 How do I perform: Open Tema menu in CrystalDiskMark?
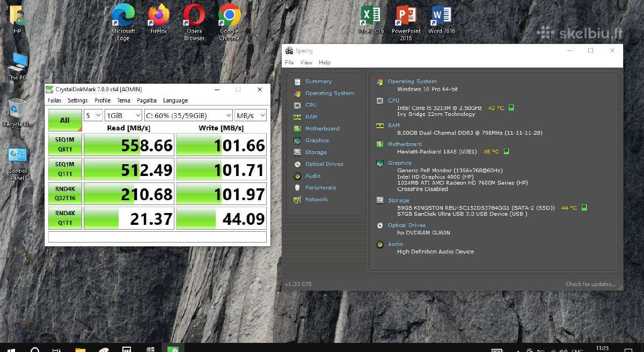[124, 100]
